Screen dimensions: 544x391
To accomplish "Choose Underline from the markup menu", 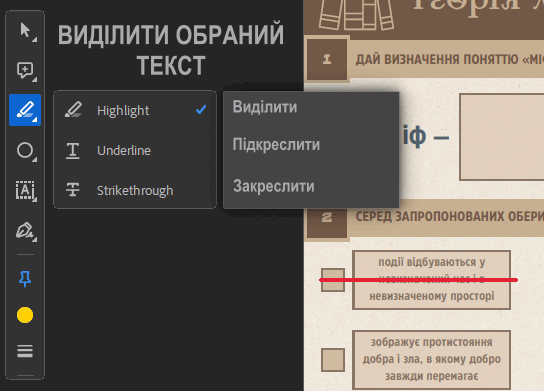I will pyautogui.click(x=135, y=151).
